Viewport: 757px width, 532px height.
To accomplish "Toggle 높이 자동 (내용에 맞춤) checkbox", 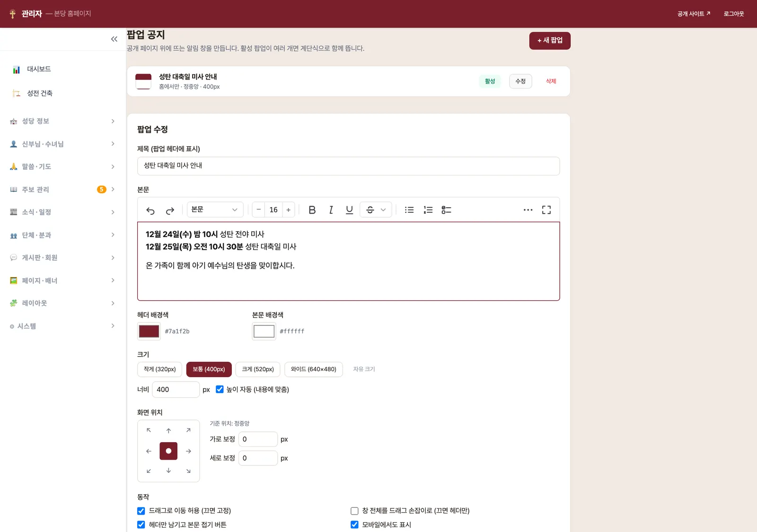I will pos(220,389).
